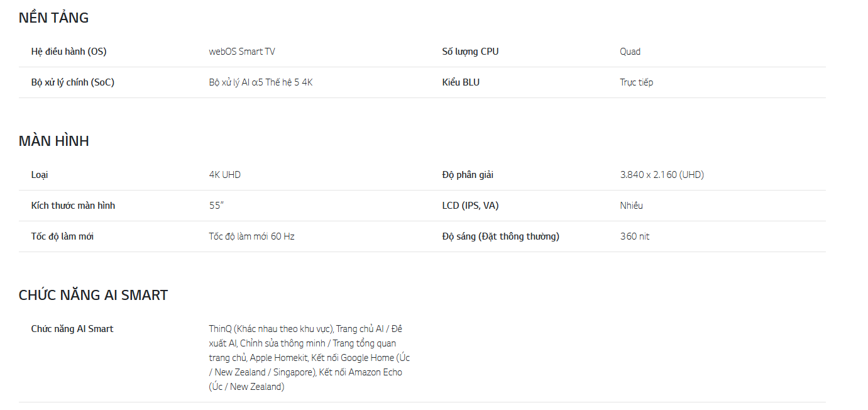
Task: Click the webOS Smart TV value
Action: tap(241, 52)
